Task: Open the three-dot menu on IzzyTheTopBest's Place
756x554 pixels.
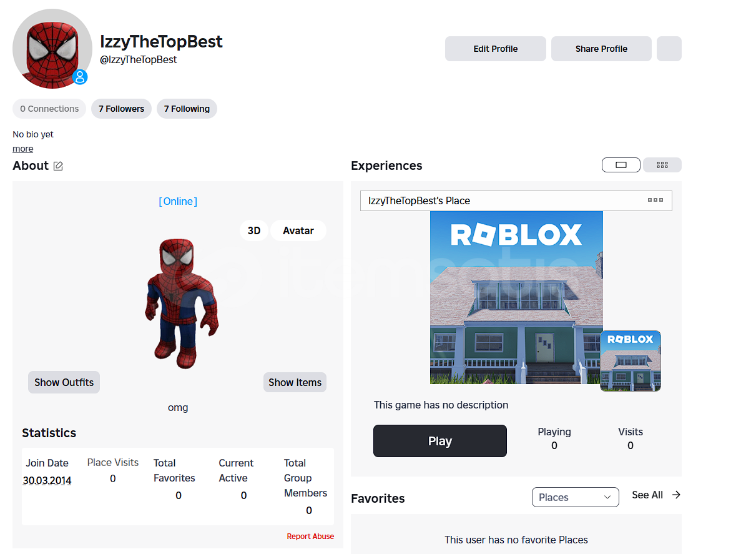Action: [x=655, y=200]
